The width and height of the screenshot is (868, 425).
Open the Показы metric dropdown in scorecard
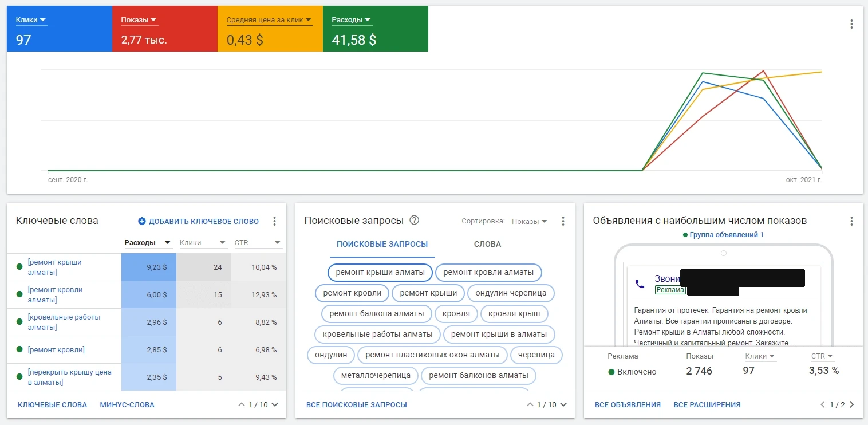(139, 20)
